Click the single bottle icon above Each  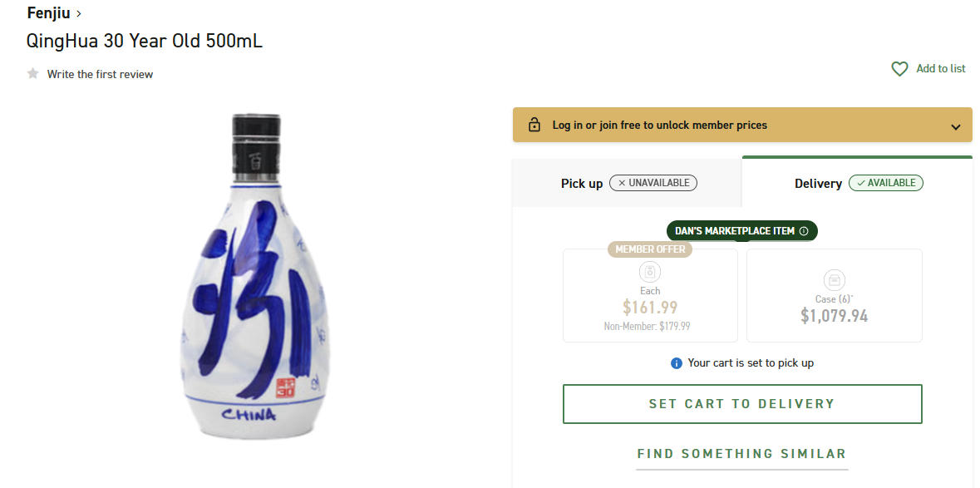(x=650, y=272)
